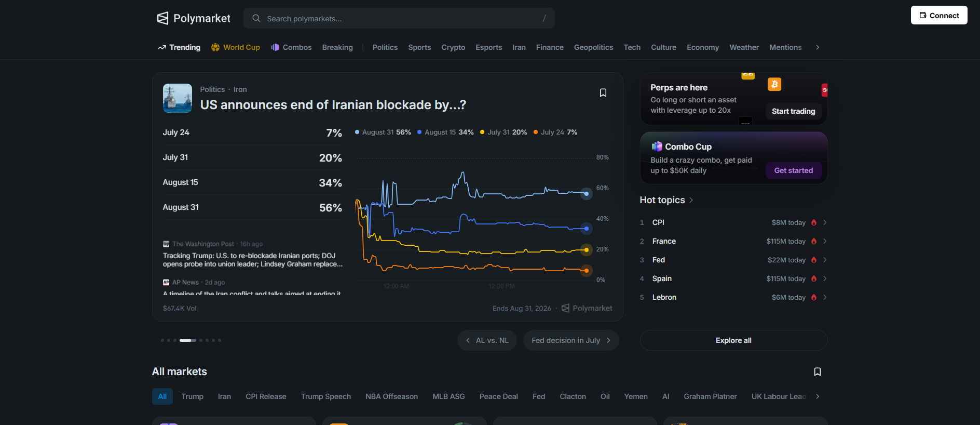Open the Trending tab
980x425 pixels.
pyautogui.click(x=179, y=47)
